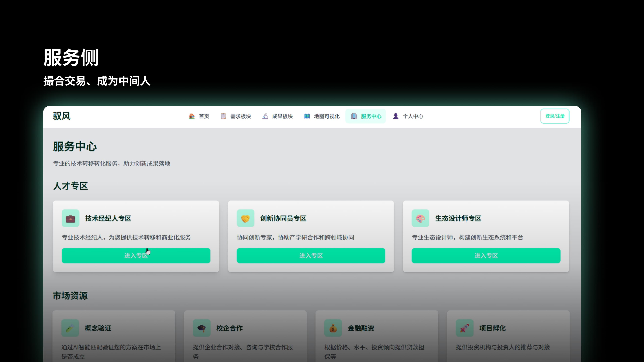Open the 校企合作 card title
Screen dimensions: 644x362
pyautogui.click(x=229, y=328)
